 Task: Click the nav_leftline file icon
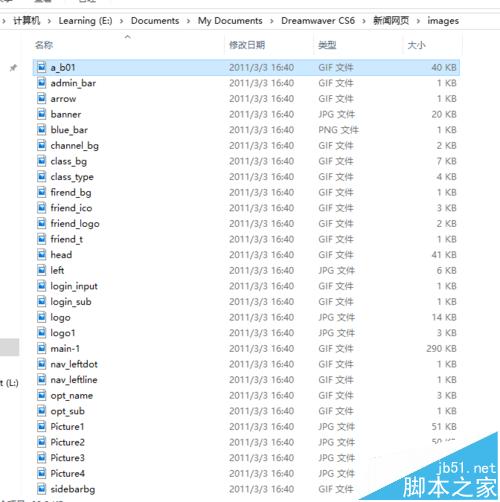coord(41,379)
